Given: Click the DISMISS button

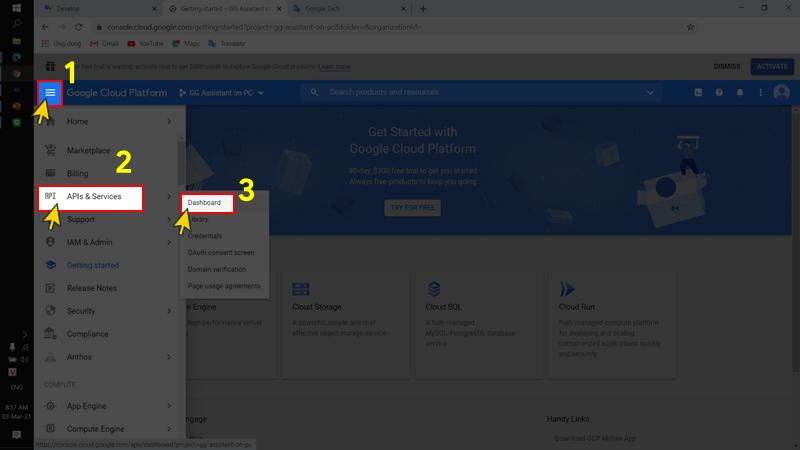Looking at the screenshot, I should [x=727, y=67].
